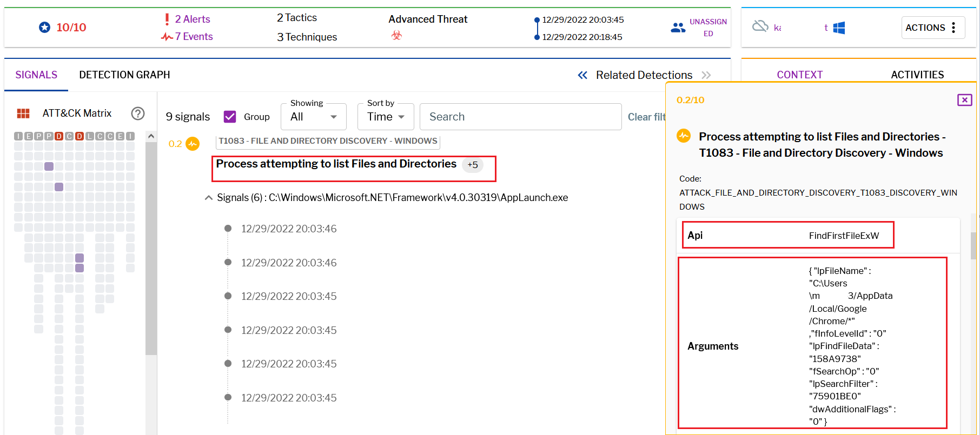This screenshot has height=435, width=980.
Task: Click ATTACK_FILE_AND_DIRECTORY_DISCOVERY code text
Action: click(818, 199)
